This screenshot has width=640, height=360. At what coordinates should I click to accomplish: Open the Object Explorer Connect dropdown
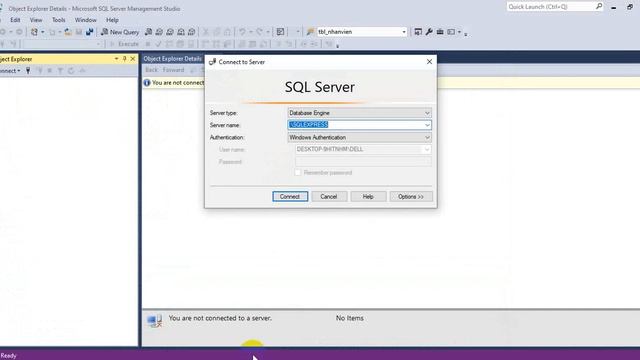pyautogui.click(x=10, y=71)
